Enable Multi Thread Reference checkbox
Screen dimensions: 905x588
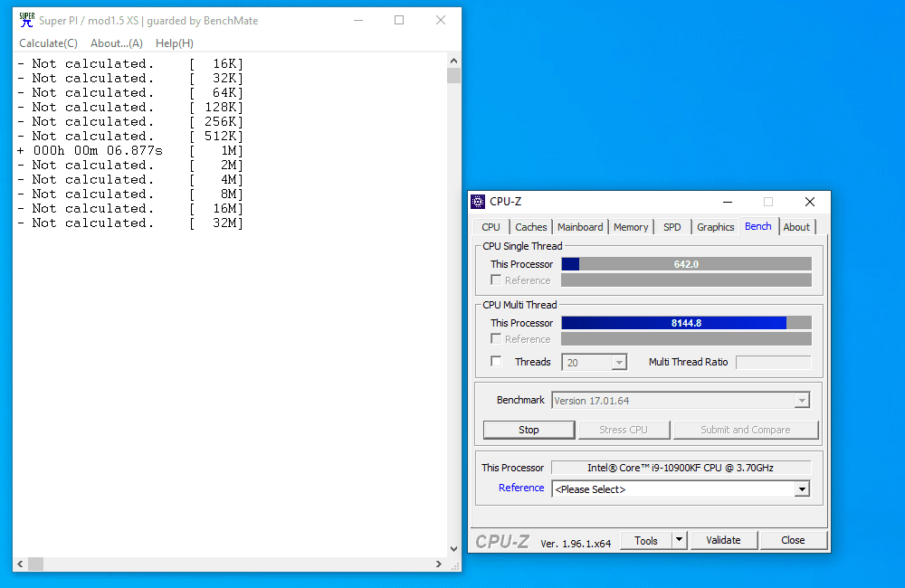click(496, 338)
